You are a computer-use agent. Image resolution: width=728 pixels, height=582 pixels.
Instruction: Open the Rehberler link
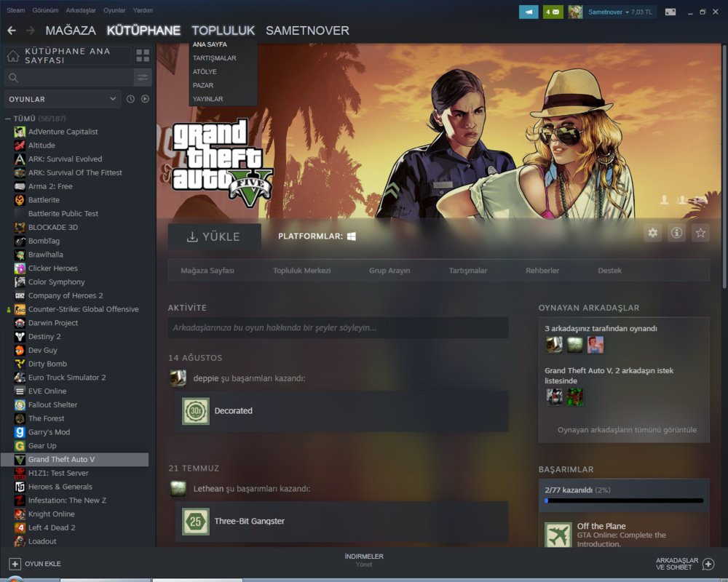[542, 271]
